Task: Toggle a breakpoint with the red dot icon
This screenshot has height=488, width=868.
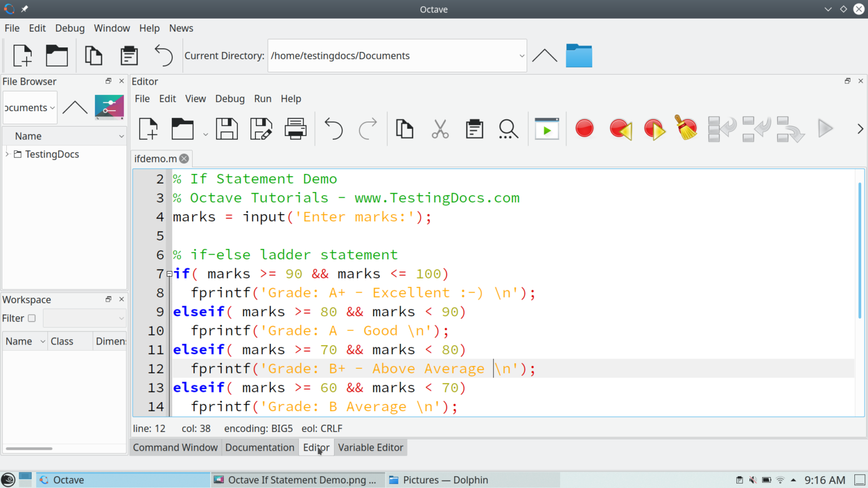Action: point(584,128)
